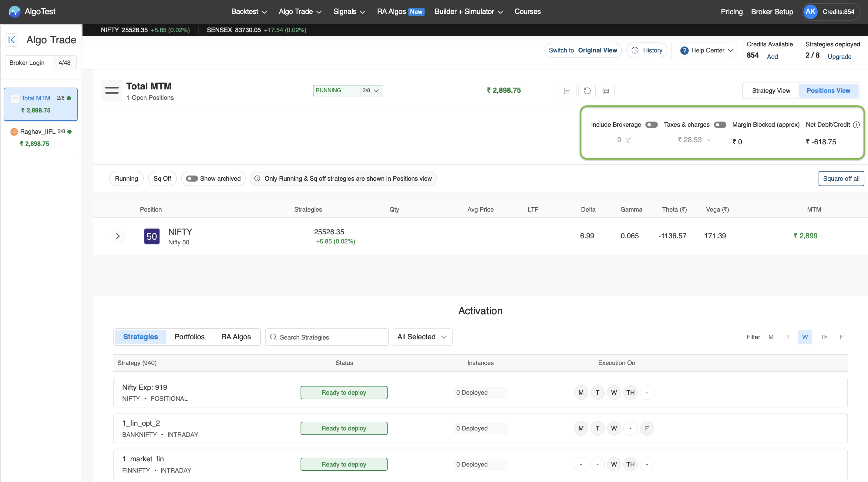The image size is (868, 482).
Task: Switch to Strategy View tab
Action: (x=771, y=90)
